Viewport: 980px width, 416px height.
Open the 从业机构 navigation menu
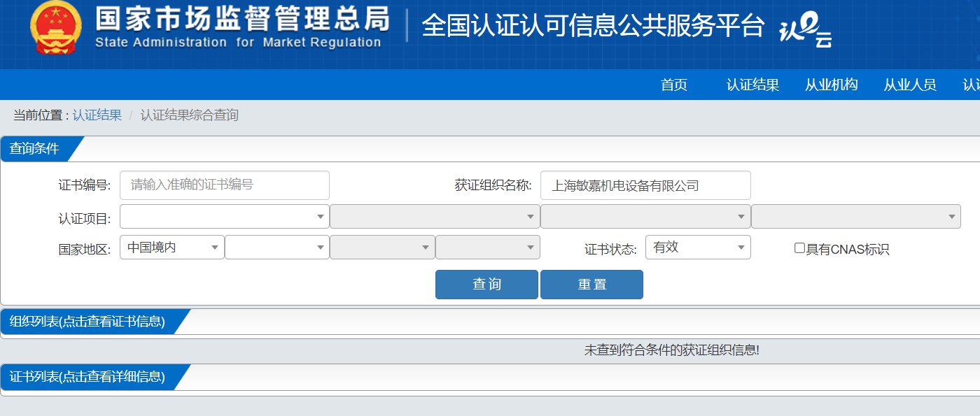832,85
